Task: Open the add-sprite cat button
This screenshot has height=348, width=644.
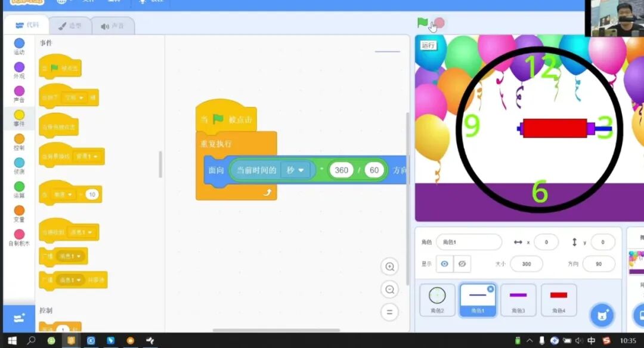Action: [602, 315]
